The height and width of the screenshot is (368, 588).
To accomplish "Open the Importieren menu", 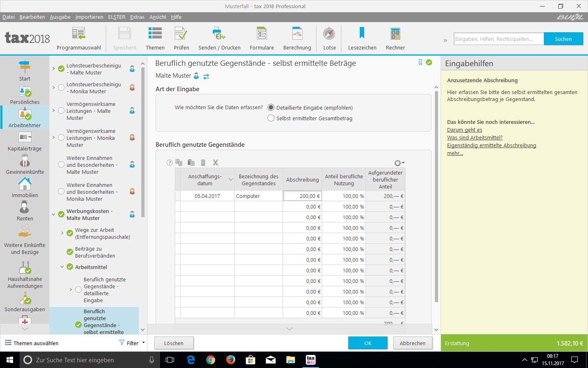I will 89,17.
